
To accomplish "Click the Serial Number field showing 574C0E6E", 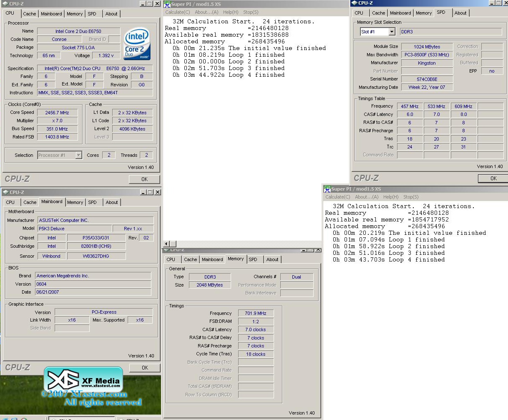I will tap(427, 79).
